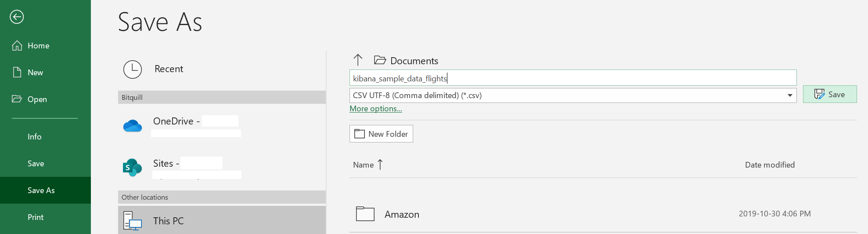
Task: Select the This PC computer icon
Action: point(133,221)
